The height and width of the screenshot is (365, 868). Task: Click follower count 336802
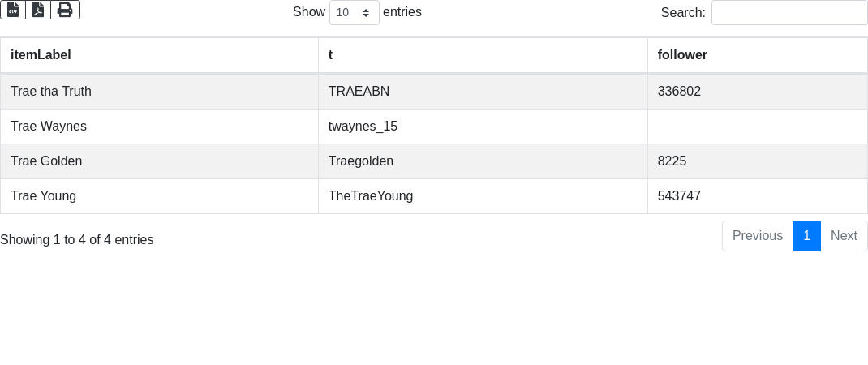(x=679, y=92)
